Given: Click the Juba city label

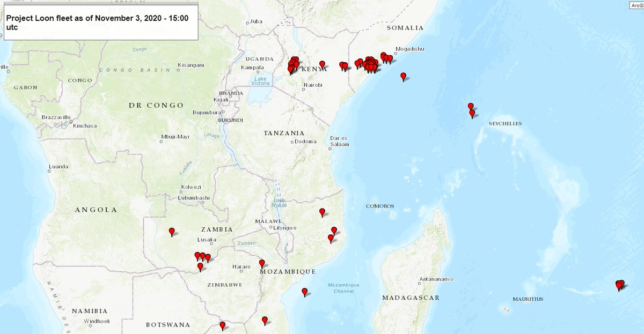Looking at the screenshot, I should point(256,21).
